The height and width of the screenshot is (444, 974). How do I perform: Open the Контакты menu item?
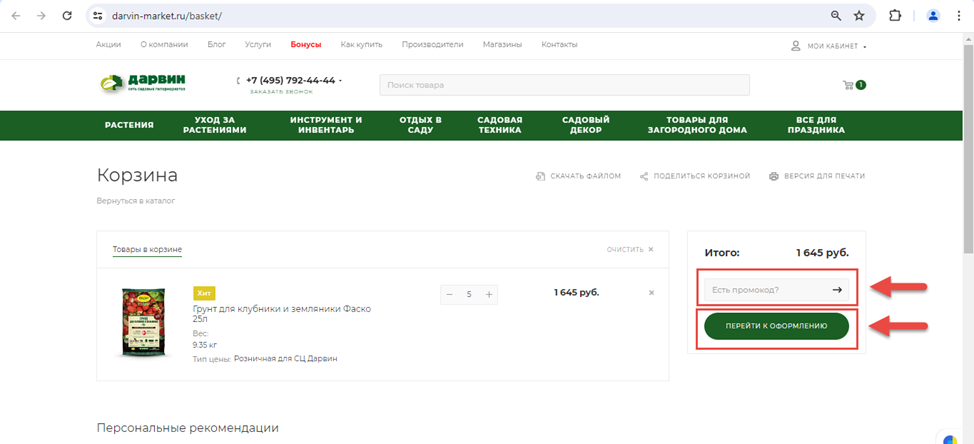[560, 45]
